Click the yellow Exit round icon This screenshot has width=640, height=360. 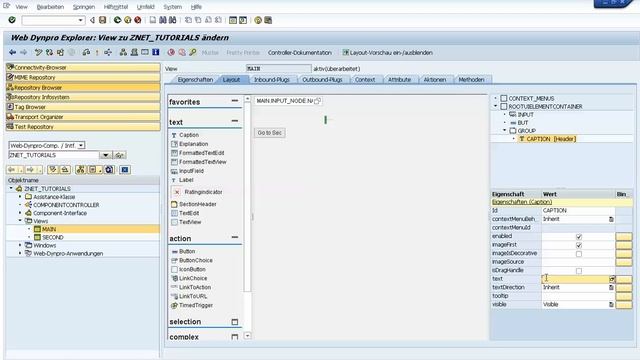point(127,20)
